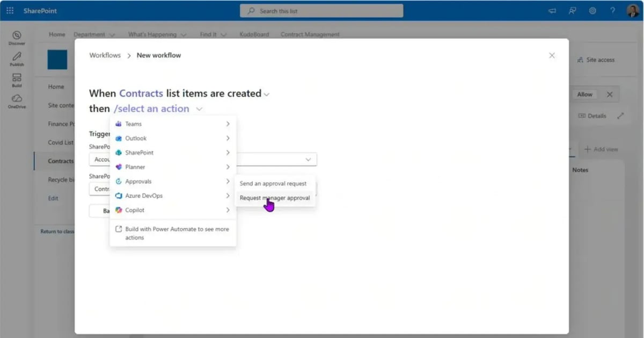Open the OneDrive sidebar icon
644x338 pixels.
17,102
